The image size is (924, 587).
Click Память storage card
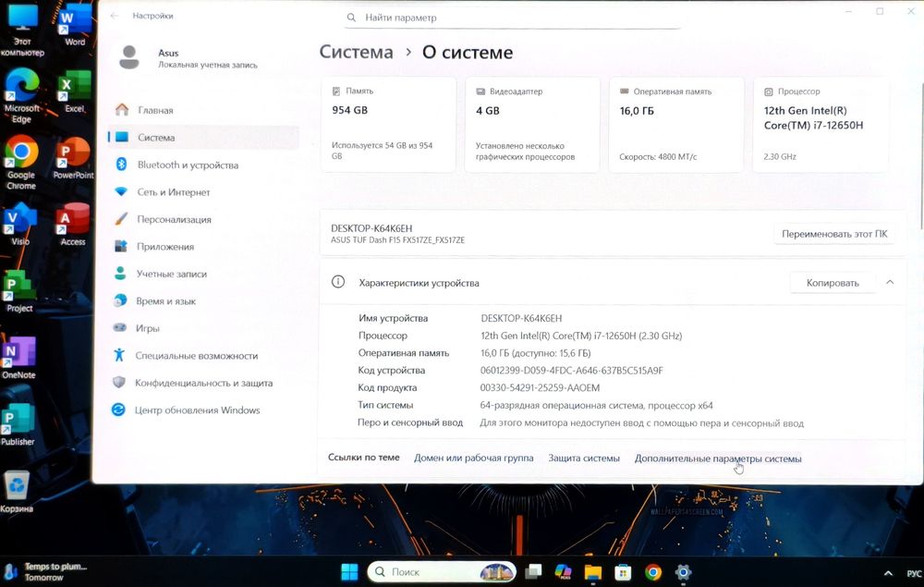388,125
